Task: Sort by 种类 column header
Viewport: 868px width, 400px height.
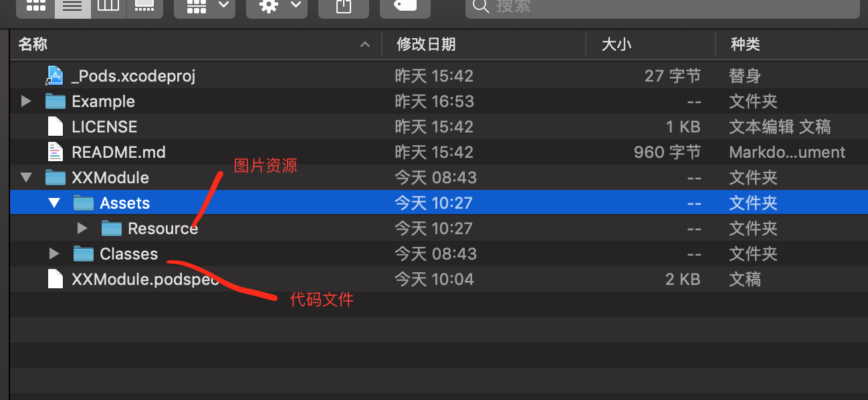Action: click(791, 45)
